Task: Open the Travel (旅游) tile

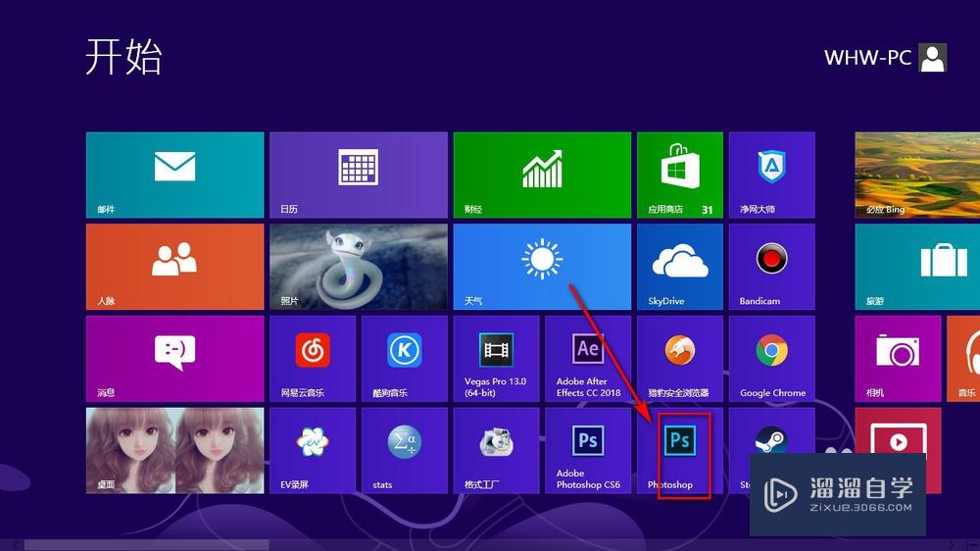Action: [917, 267]
